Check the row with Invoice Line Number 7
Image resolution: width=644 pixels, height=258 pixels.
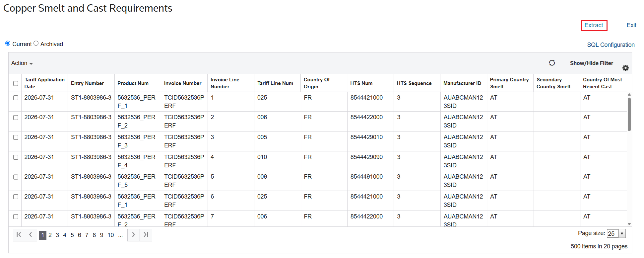pos(16,216)
